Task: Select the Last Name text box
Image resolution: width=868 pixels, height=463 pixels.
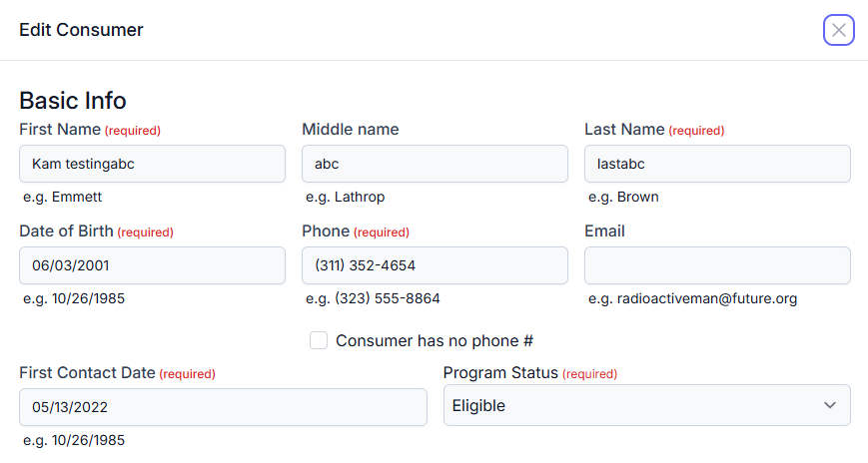Action: [x=716, y=164]
